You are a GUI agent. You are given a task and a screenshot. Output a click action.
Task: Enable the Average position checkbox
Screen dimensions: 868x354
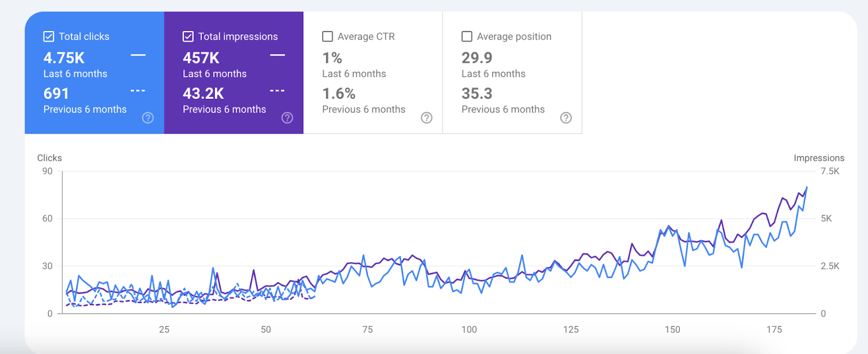[467, 36]
